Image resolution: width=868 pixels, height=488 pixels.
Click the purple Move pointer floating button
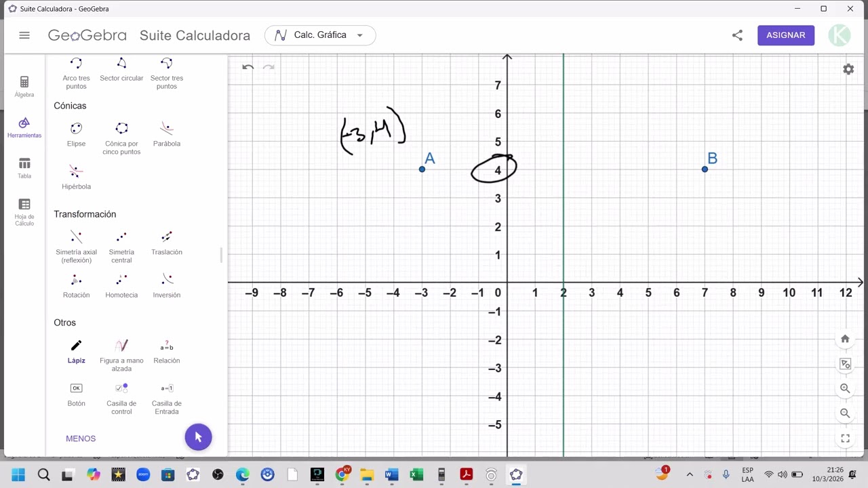coord(198,437)
